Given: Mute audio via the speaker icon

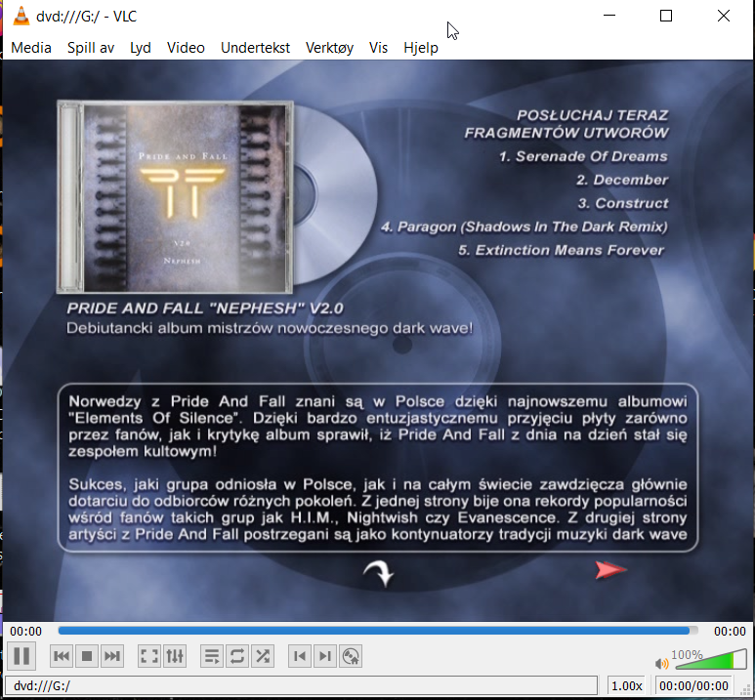Looking at the screenshot, I should click(x=662, y=664).
